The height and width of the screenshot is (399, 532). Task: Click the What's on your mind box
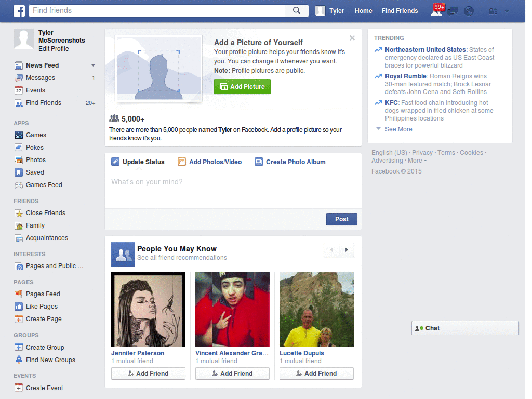pyautogui.click(x=233, y=189)
